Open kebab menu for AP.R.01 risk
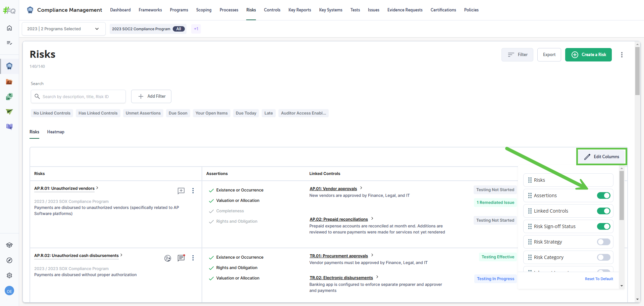Screen dimensions: 644x306 pos(193,191)
